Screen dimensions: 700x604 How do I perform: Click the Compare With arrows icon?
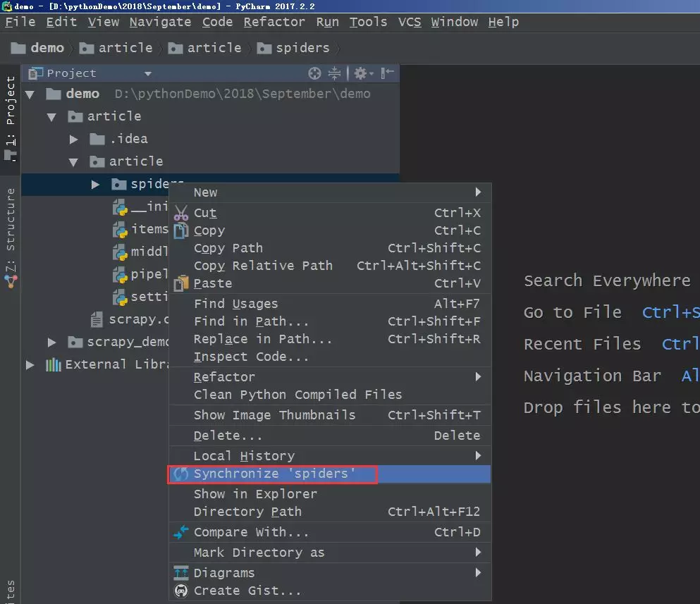180,532
